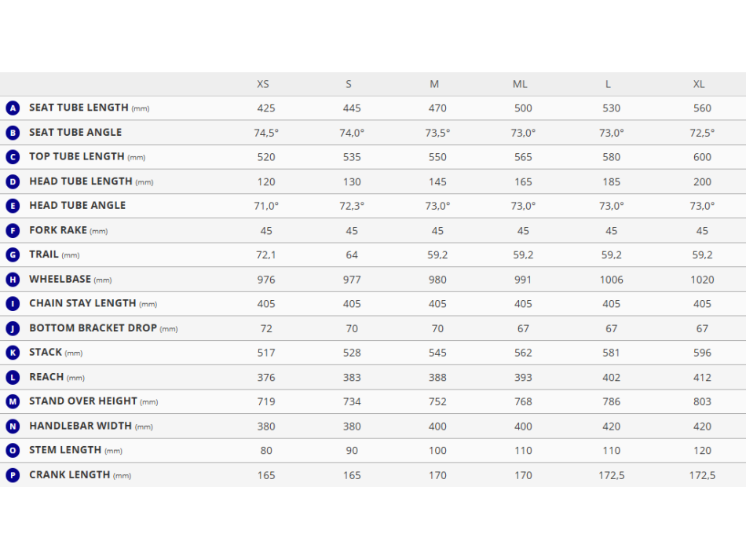This screenshot has height=560, width=746.
Task: Select the C badge next to Top Tube Length
Action: click(x=13, y=157)
